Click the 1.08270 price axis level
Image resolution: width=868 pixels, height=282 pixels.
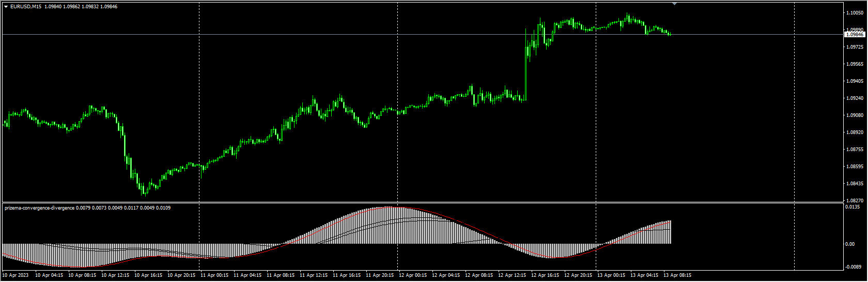coord(855,200)
